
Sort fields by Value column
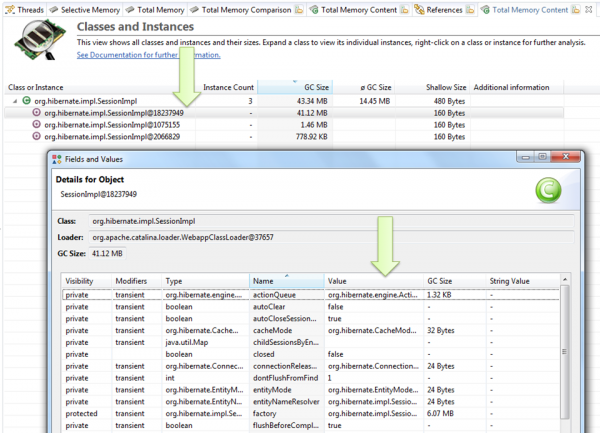click(x=373, y=281)
